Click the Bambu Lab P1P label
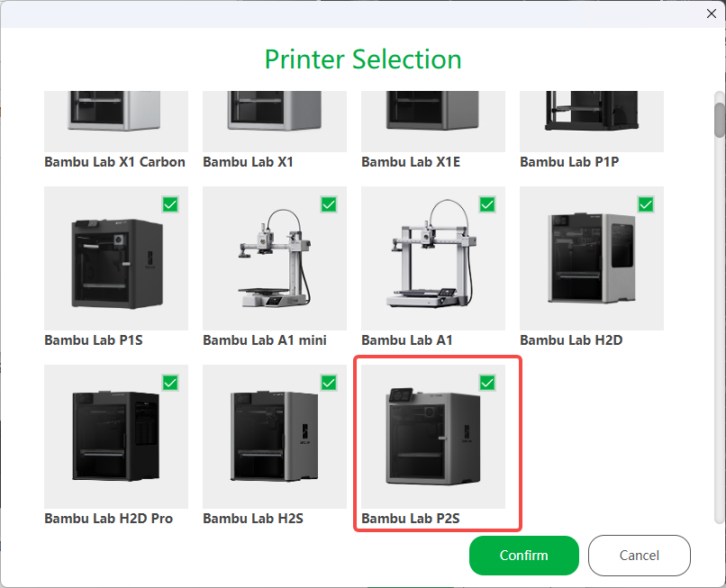Image resolution: width=726 pixels, height=588 pixels. (569, 162)
